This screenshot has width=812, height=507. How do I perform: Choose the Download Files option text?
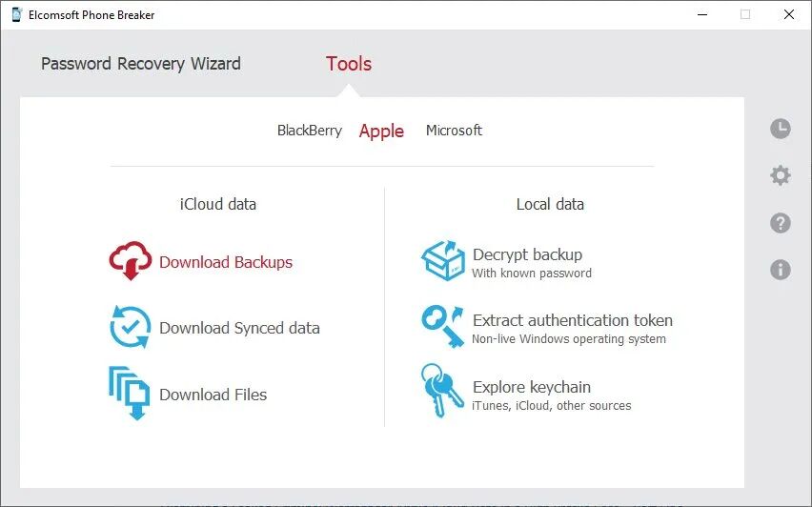point(213,395)
